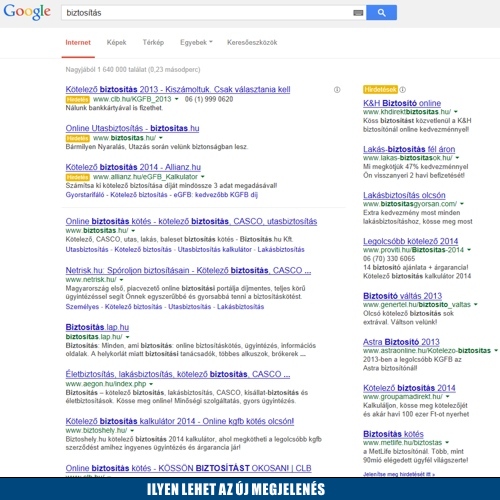Open Astra Biztosító 2013 ad
The height and width of the screenshot is (500, 500).
coord(401,342)
